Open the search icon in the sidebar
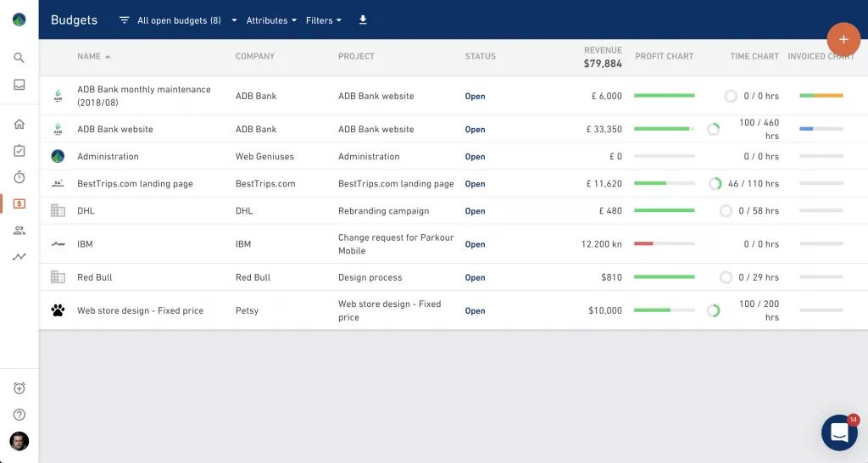The width and height of the screenshot is (868, 463). 19,58
